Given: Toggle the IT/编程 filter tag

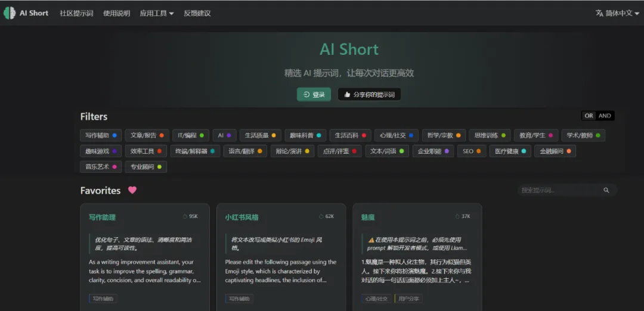Looking at the screenshot, I should tap(191, 135).
